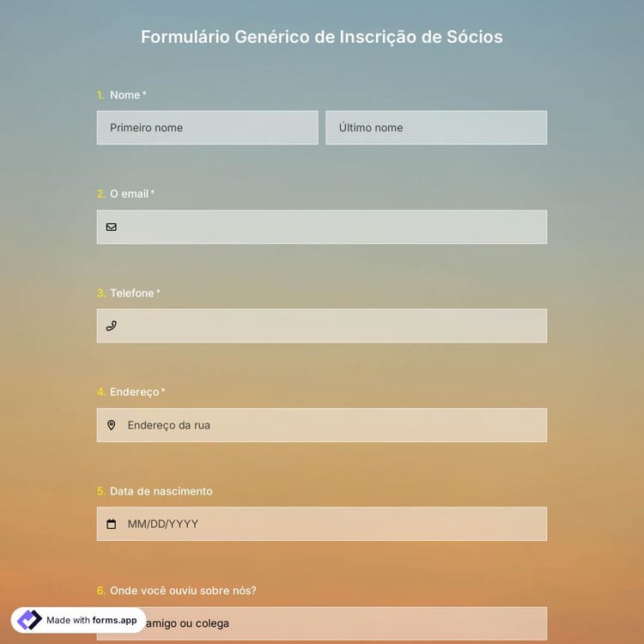Viewport: 644px width, 644px height.
Task: Click the 'O email' question label
Action: coord(129,194)
